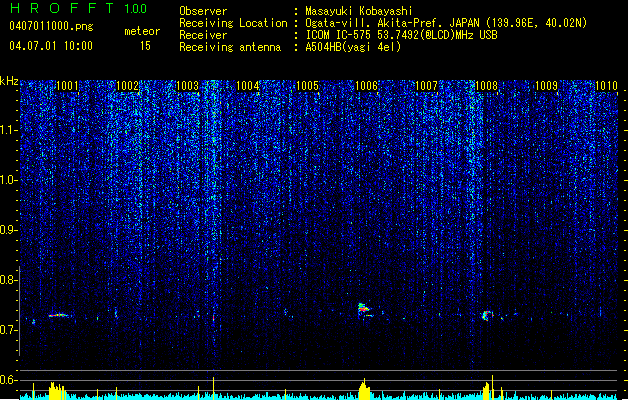The height and width of the screenshot is (400, 629).
Task: Click the timestamp 04.07.01 10:00
Action: 51,46
